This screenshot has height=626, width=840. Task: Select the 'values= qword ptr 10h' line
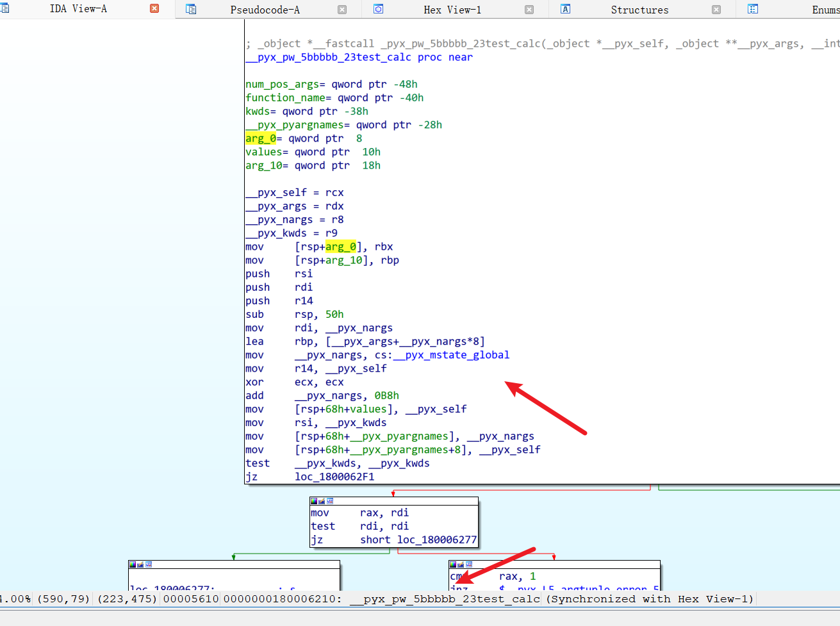click(313, 152)
